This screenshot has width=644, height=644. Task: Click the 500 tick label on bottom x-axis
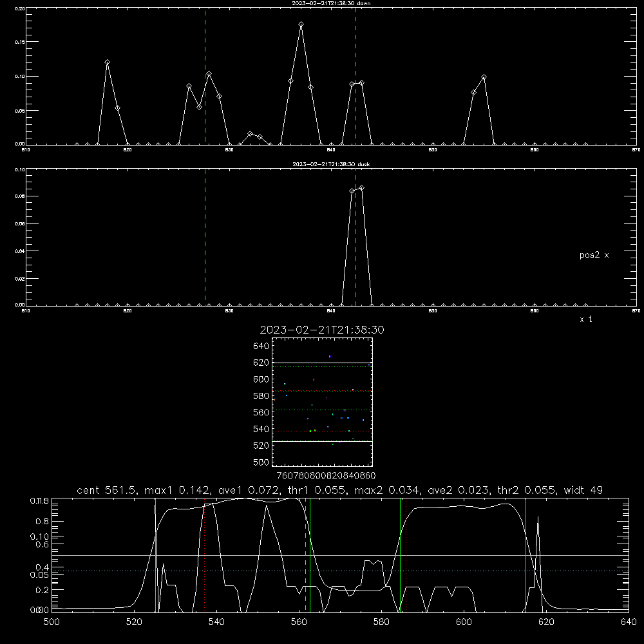52,622
